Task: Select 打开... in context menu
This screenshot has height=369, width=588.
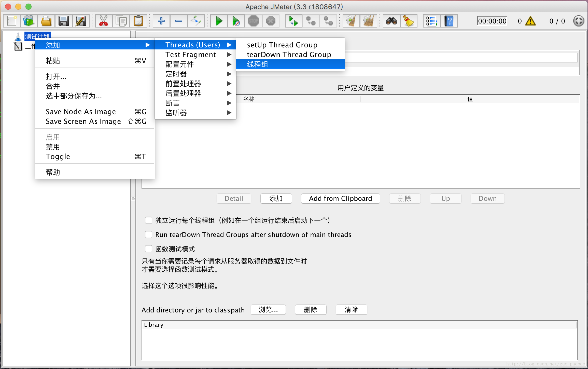Action: [x=95, y=76]
